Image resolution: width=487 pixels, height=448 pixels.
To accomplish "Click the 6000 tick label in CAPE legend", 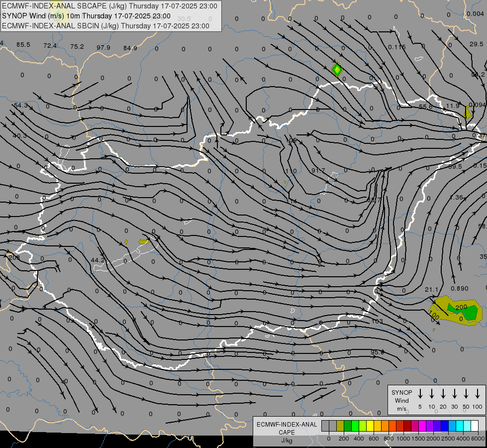I will (478, 439).
